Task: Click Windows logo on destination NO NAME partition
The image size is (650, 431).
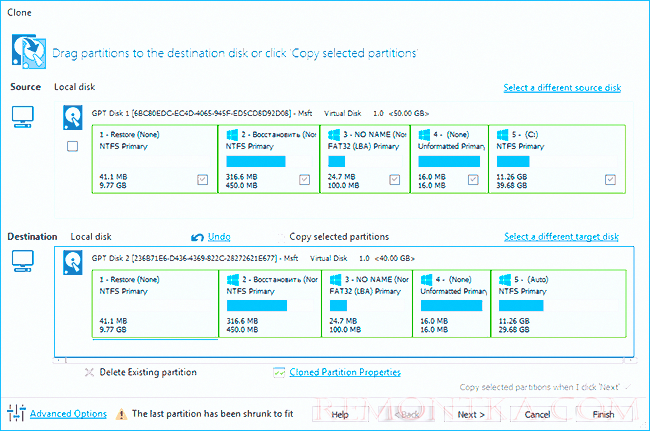Action: 335,279
